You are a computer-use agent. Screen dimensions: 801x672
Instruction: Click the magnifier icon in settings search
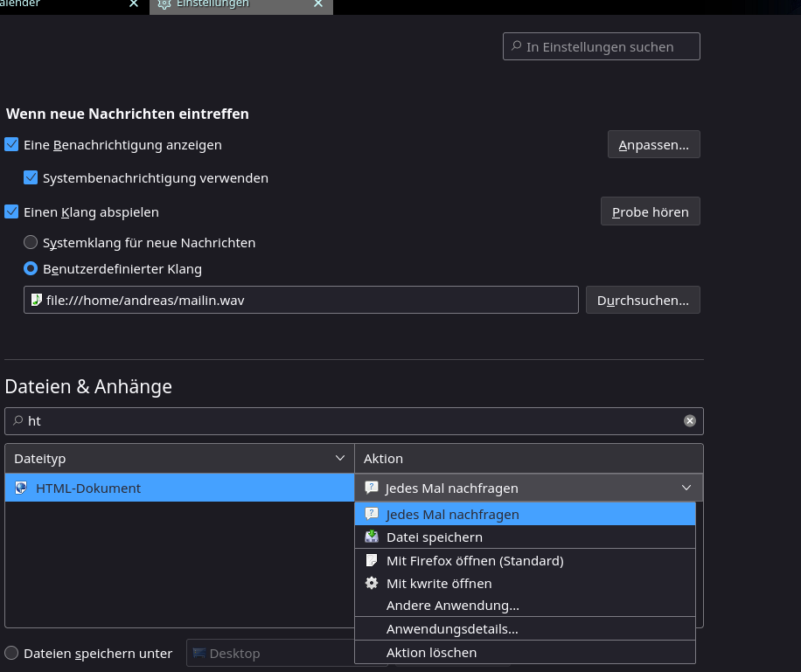516,46
